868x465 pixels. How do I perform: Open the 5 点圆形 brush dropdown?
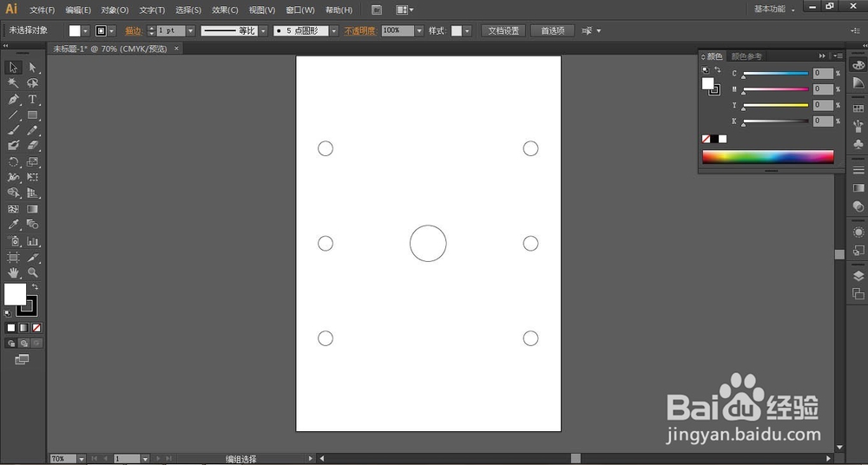(x=334, y=31)
